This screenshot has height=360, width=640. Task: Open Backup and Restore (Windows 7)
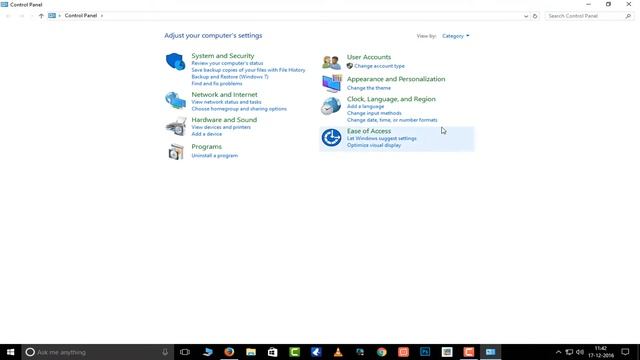230,77
